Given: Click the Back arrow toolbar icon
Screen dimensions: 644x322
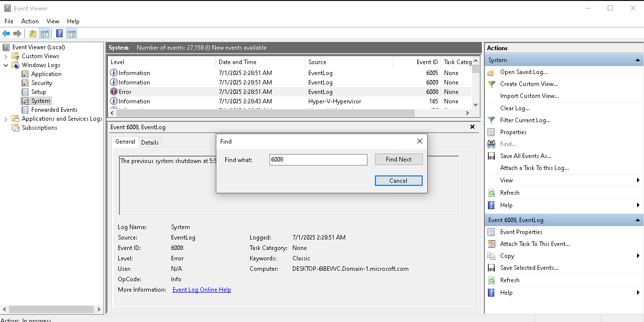Looking at the screenshot, I should [x=6, y=33].
